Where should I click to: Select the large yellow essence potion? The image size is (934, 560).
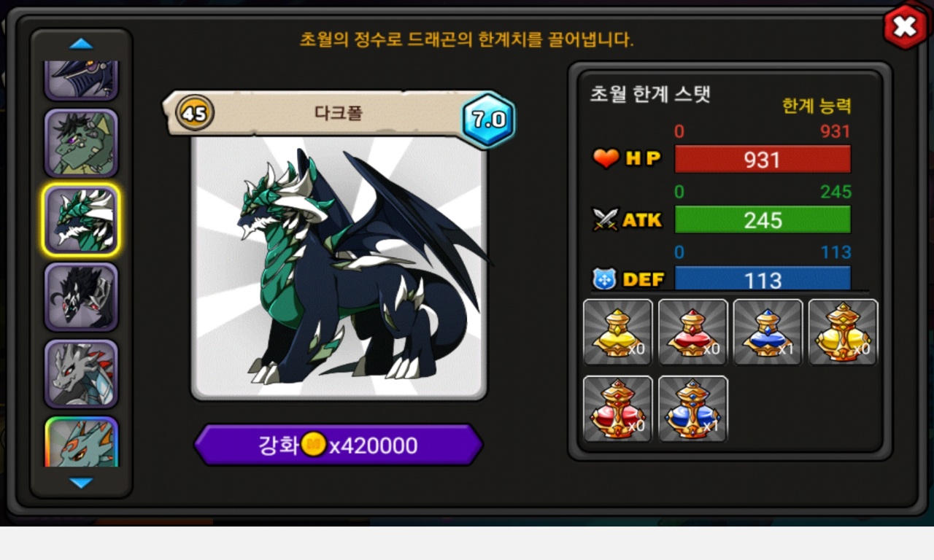tap(843, 332)
